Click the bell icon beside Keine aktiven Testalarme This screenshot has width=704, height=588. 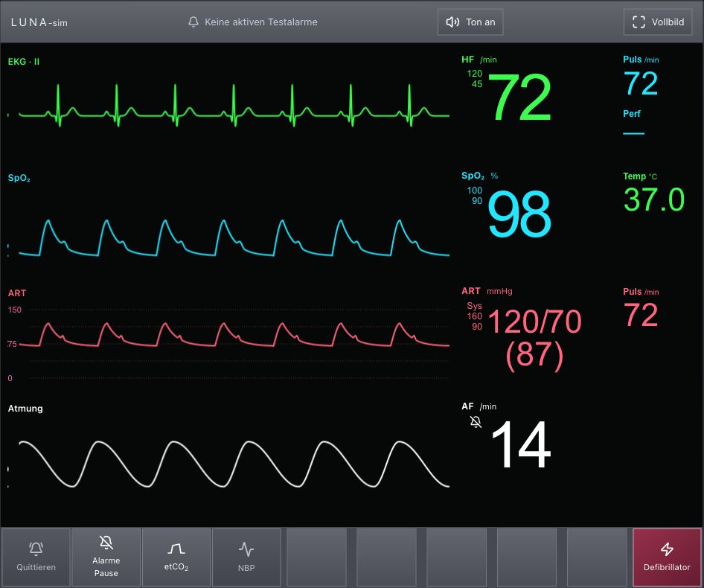point(193,22)
